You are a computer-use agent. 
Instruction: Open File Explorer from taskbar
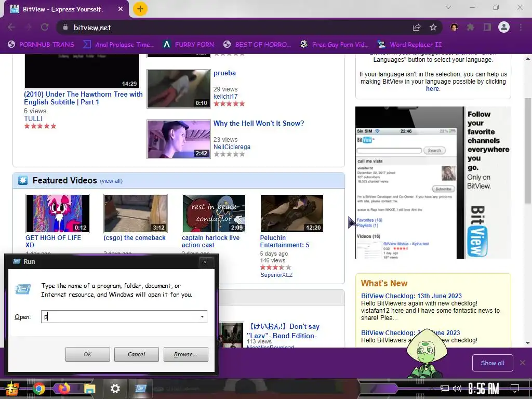pos(89,389)
